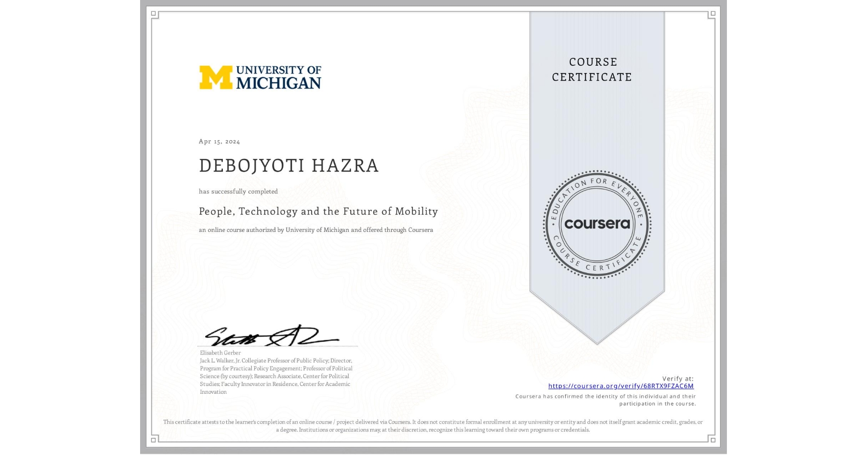Click the line 'an online course authorized by University of Michigan'
Screen dimensions: 868x455
click(x=316, y=230)
